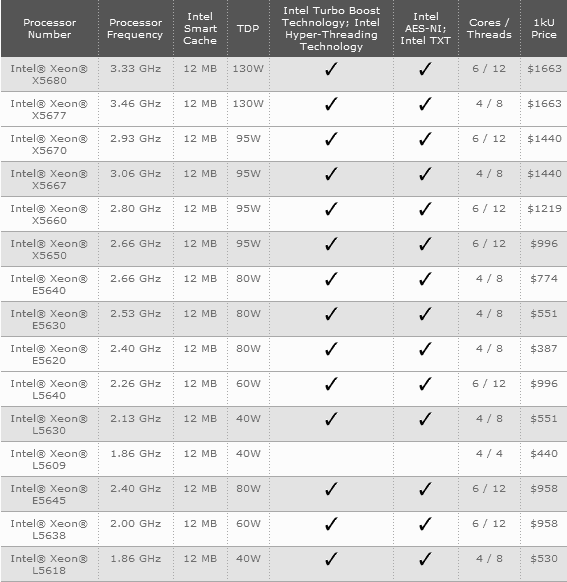Select the Processor Number column header
The width and height of the screenshot is (567, 582).
click(49, 29)
